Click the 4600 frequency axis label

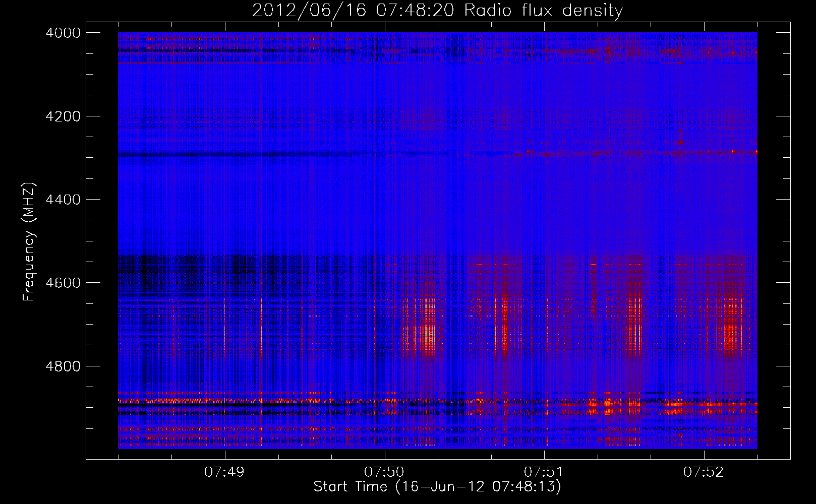63,283
